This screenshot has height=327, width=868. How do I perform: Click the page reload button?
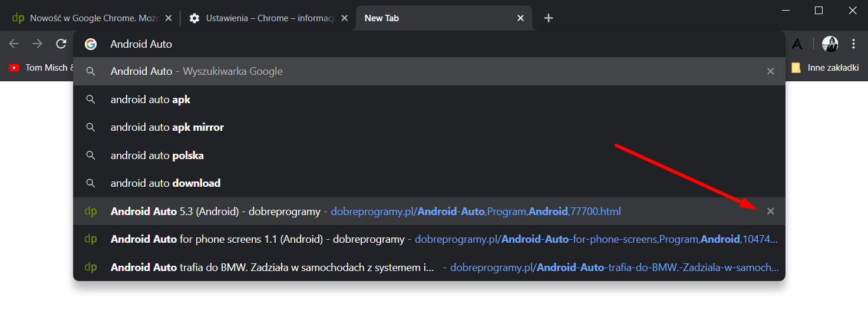[x=61, y=44]
